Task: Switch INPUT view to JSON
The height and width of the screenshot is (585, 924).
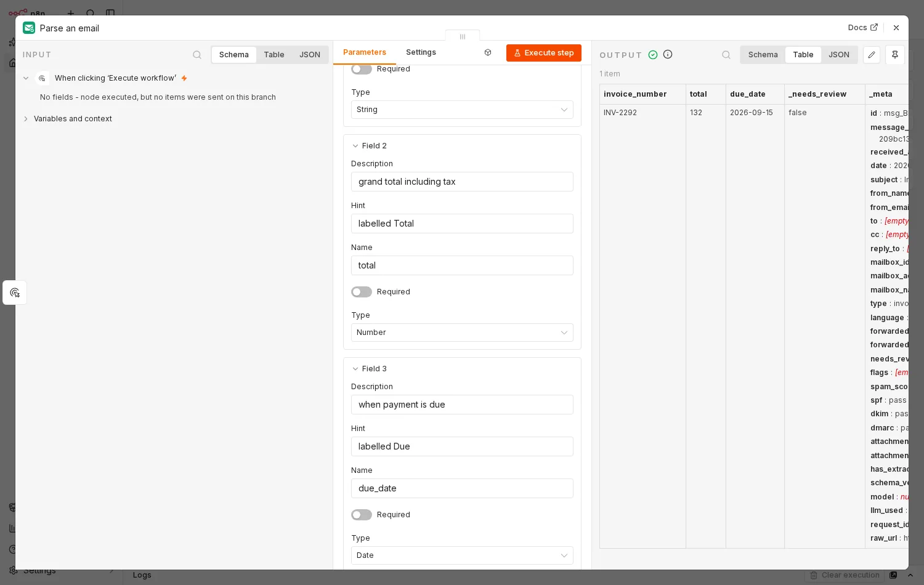Action: coord(310,55)
